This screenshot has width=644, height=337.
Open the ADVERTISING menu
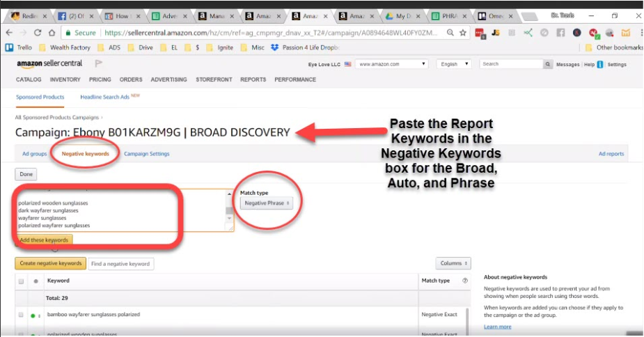click(168, 80)
